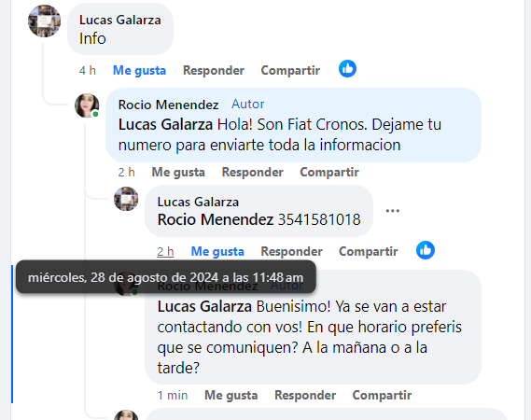
Task: Open the three-dots options menu beside the phone number comment
Action: 393,211
